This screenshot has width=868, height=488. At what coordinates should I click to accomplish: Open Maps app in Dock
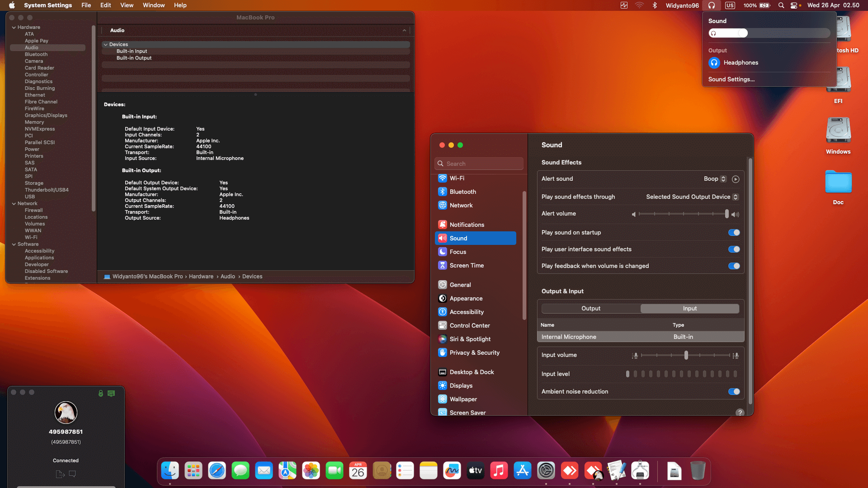click(288, 471)
